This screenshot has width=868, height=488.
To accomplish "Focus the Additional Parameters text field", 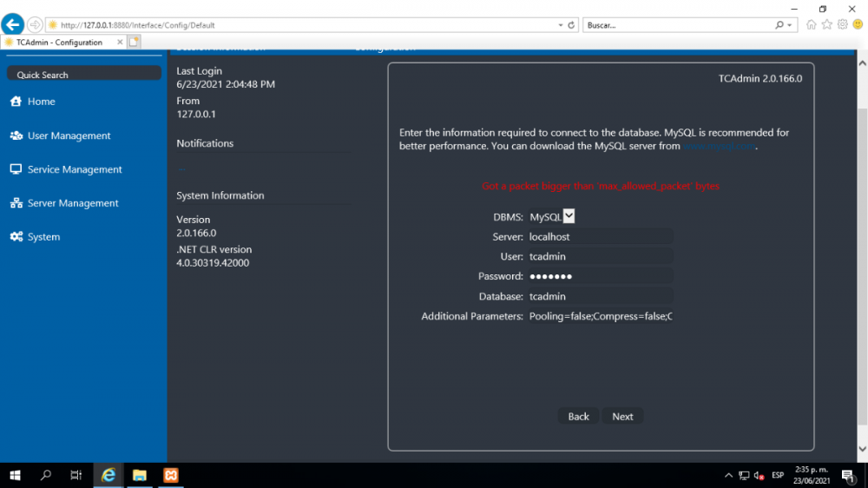I will (600, 316).
